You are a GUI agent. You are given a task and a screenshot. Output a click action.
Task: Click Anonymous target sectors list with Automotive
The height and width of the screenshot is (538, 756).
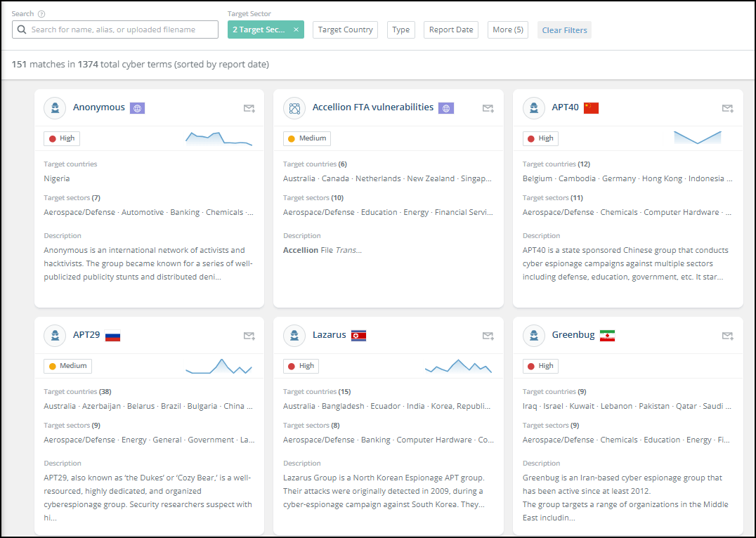click(x=148, y=212)
